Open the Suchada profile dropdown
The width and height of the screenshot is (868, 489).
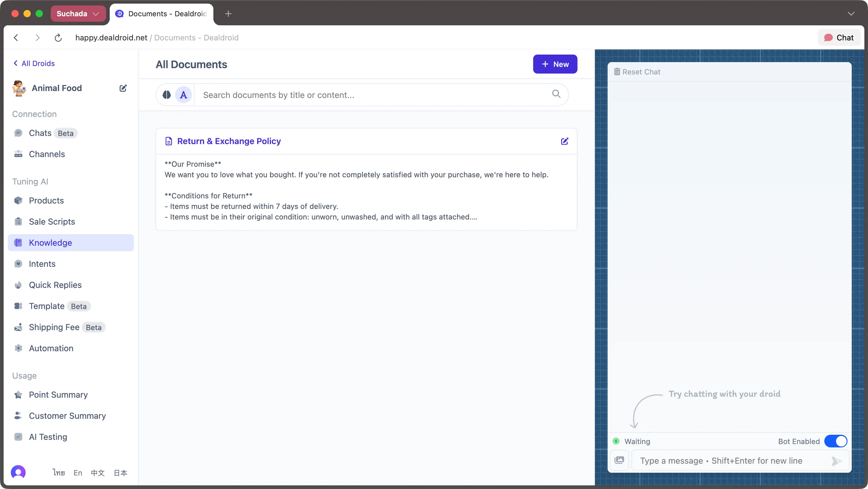(78, 14)
